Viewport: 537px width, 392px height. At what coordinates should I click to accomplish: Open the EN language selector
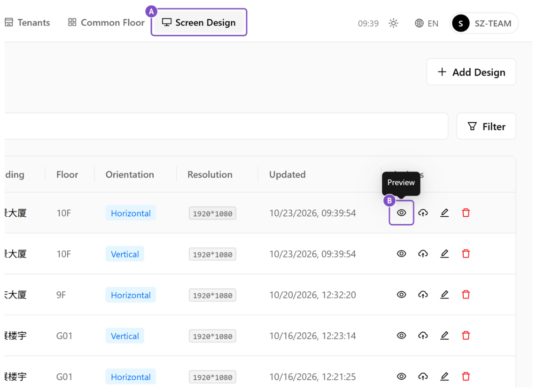(427, 23)
